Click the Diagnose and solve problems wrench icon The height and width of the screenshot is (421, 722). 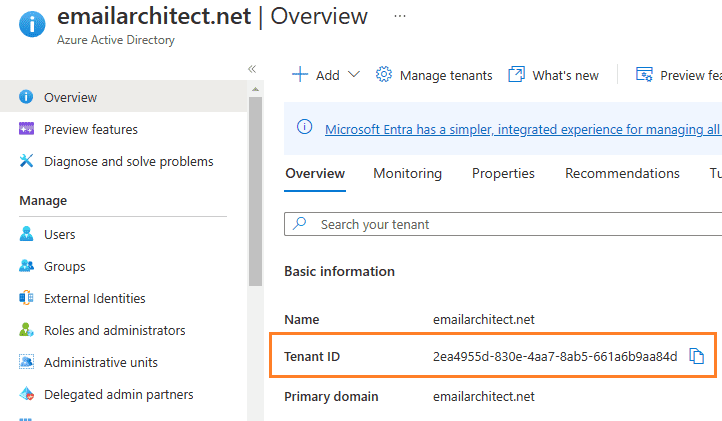point(26,161)
